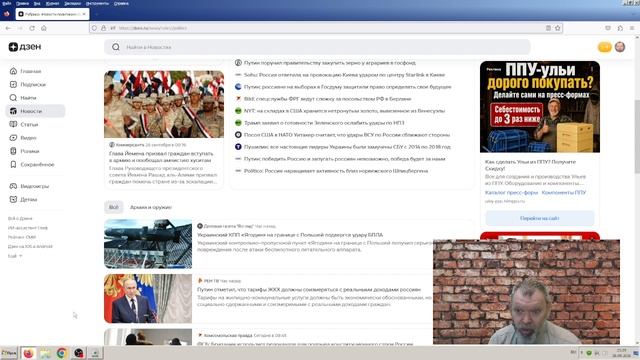Select the Армия и оружие filter chip

[x=151, y=207]
